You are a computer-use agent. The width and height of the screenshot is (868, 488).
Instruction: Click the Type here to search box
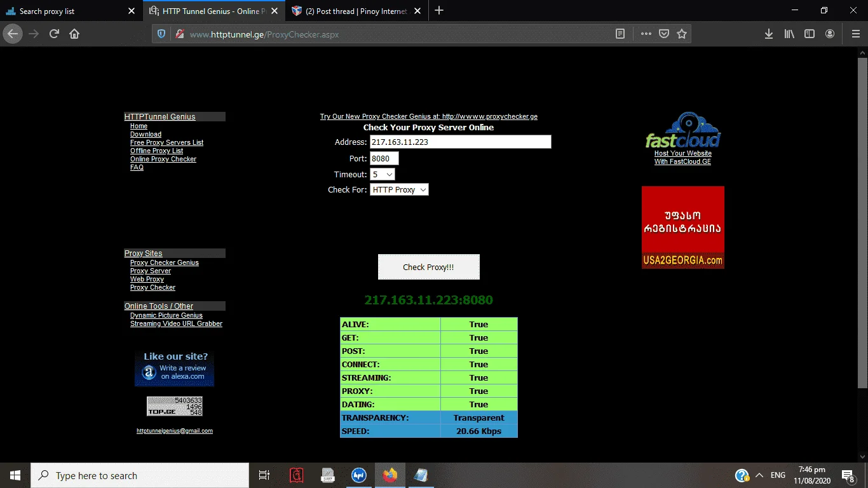pos(140,475)
